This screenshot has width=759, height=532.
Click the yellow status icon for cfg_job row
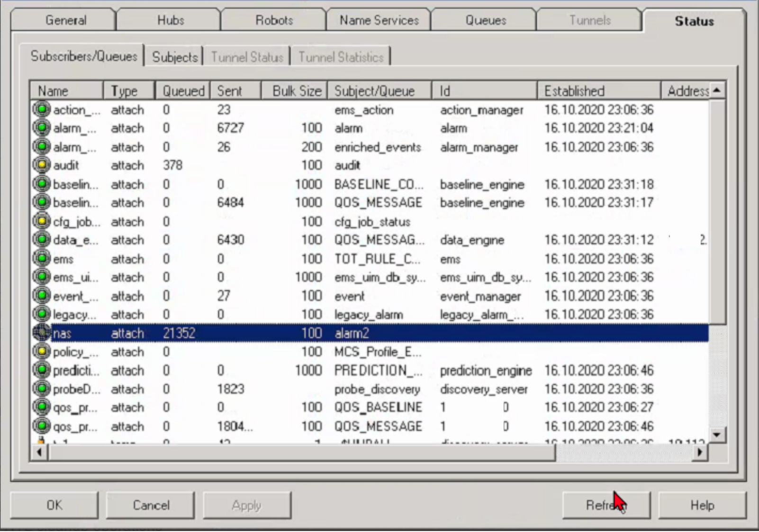point(42,221)
